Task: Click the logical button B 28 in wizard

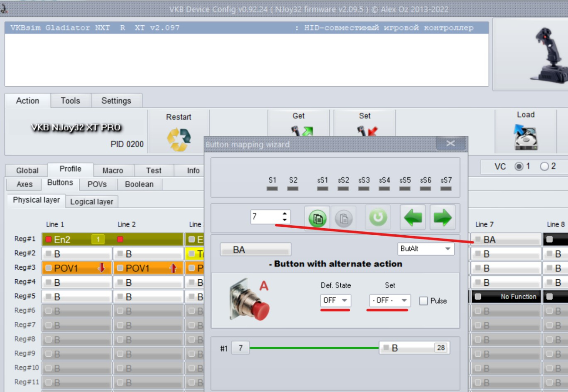Action: (414, 348)
